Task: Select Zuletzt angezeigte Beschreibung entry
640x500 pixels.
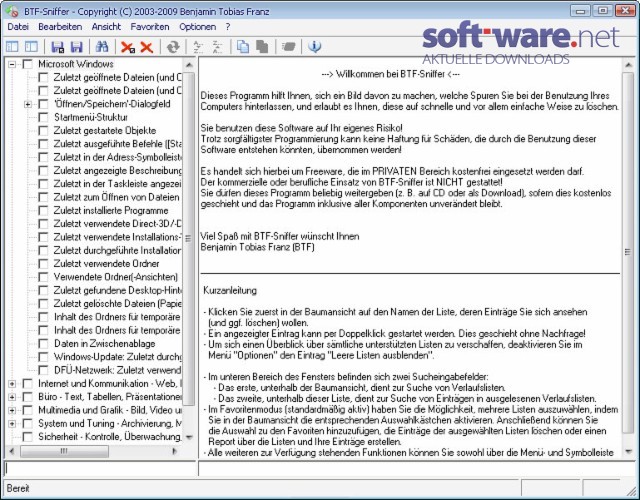Action: pyautogui.click(x=118, y=171)
